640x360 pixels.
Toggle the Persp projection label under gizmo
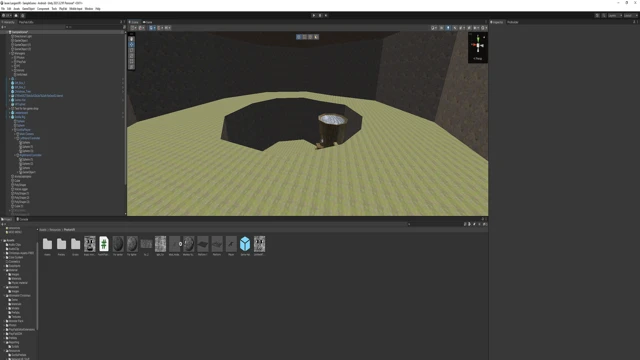(x=478, y=59)
